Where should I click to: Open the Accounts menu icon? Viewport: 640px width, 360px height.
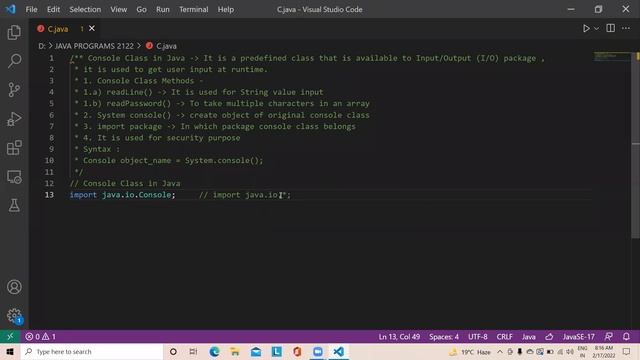(14, 287)
